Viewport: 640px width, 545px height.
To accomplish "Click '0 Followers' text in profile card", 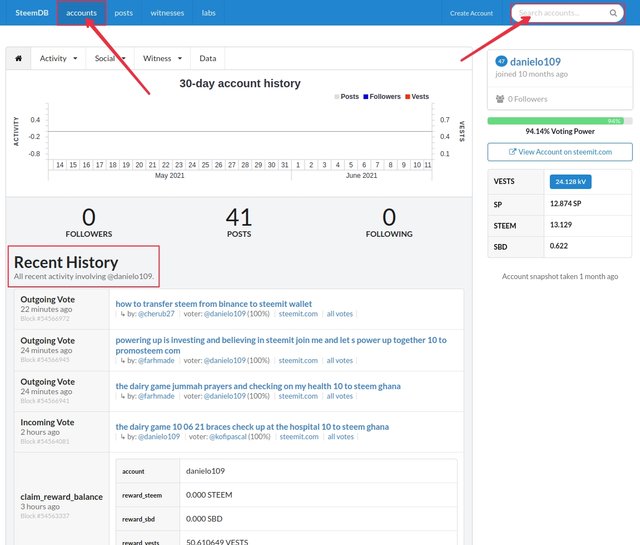I will pyautogui.click(x=527, y=99).
